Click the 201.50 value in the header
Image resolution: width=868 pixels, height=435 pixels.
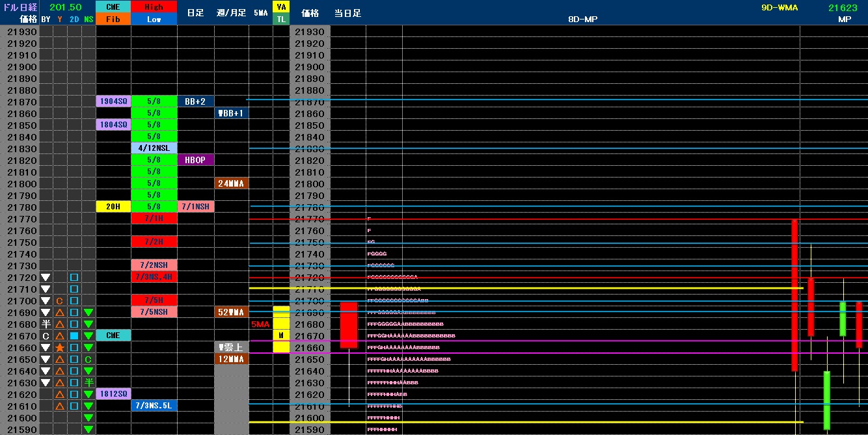click(x=66, y=7)
